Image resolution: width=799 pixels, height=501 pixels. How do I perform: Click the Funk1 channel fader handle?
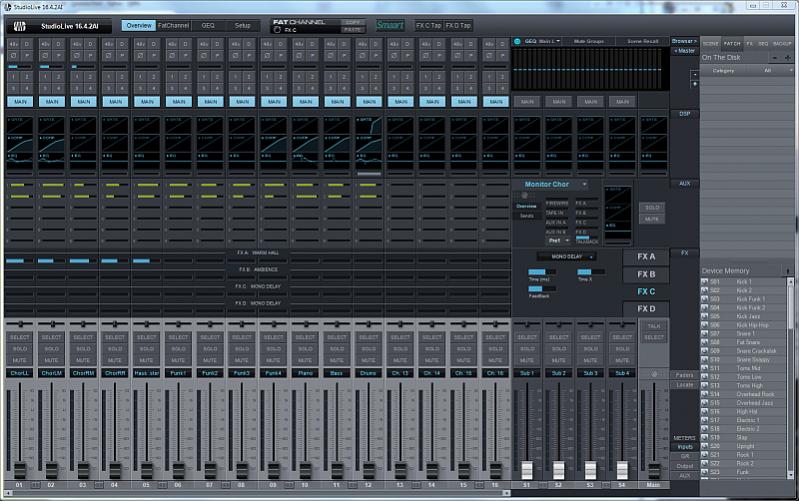(x=178, y=470)
